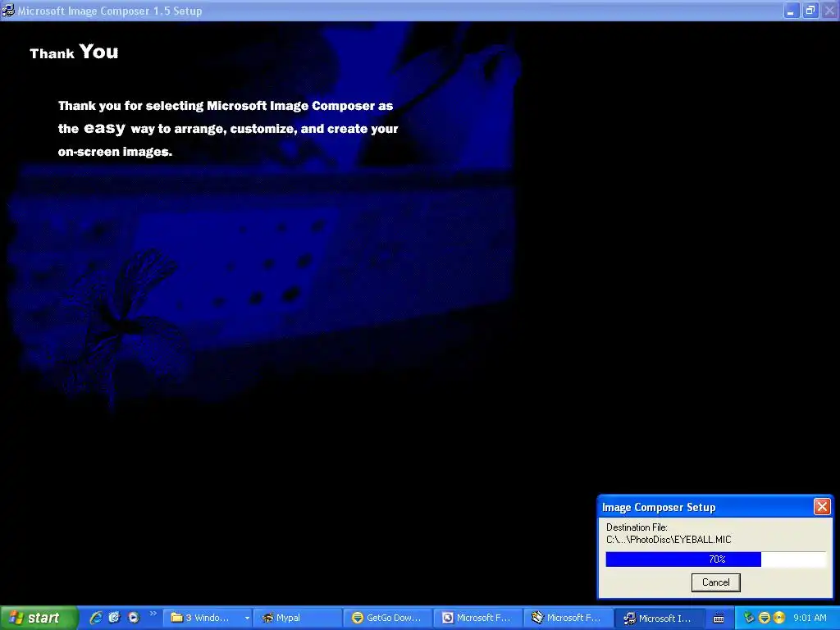This screenshot has width=840, height=630.
Task: Close the Microsoft Image Composer 1.5 Setup window
Action: tap(829, 11)
